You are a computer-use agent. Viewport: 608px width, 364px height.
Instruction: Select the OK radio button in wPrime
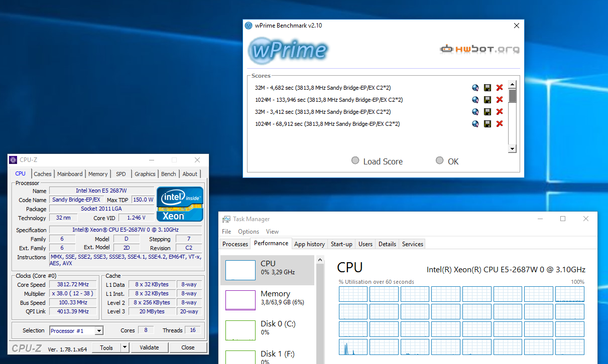[440, 161]
